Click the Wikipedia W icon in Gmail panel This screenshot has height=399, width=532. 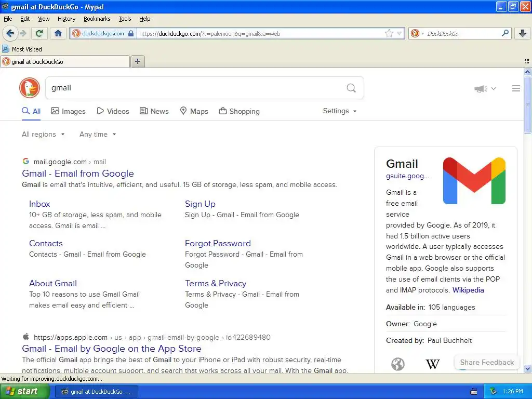pos(433,364)
